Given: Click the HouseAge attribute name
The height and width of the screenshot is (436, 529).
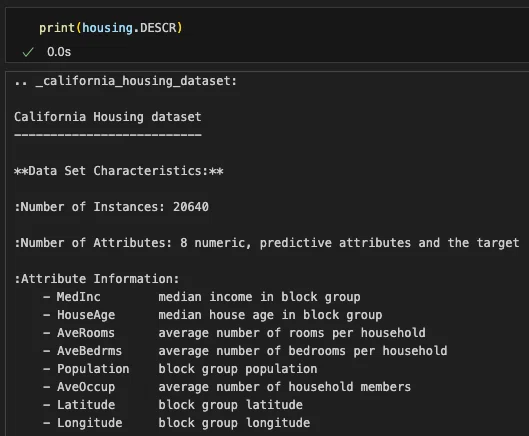Looking at the screenshot, I should [86, 315].
